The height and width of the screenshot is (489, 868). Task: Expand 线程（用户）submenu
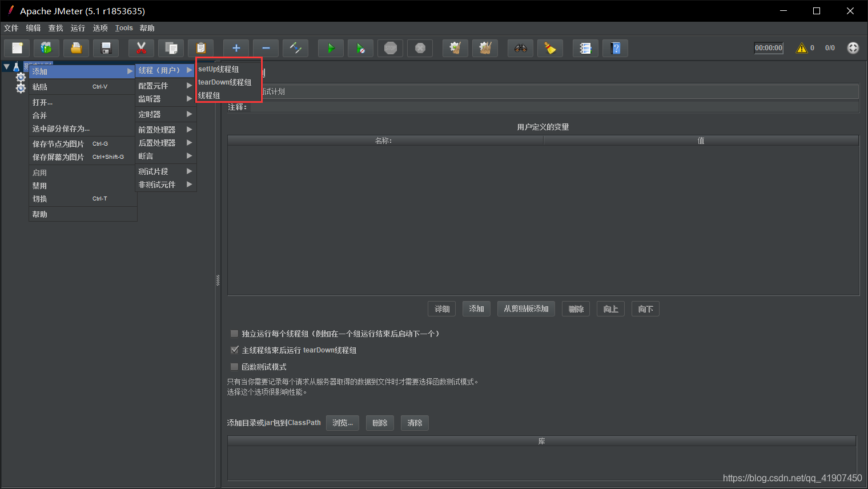point(166,70)
